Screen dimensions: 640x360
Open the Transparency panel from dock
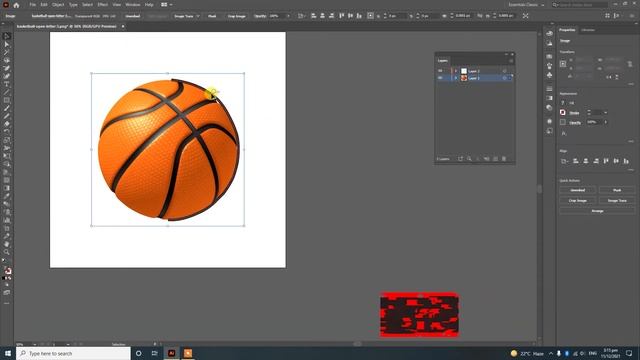tap(549, 107)
